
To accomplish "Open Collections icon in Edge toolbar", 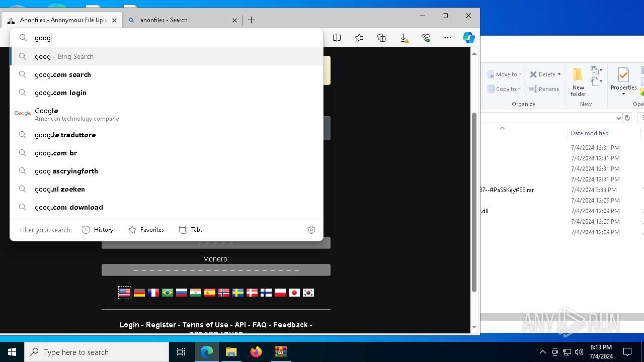I will (381, 38).
